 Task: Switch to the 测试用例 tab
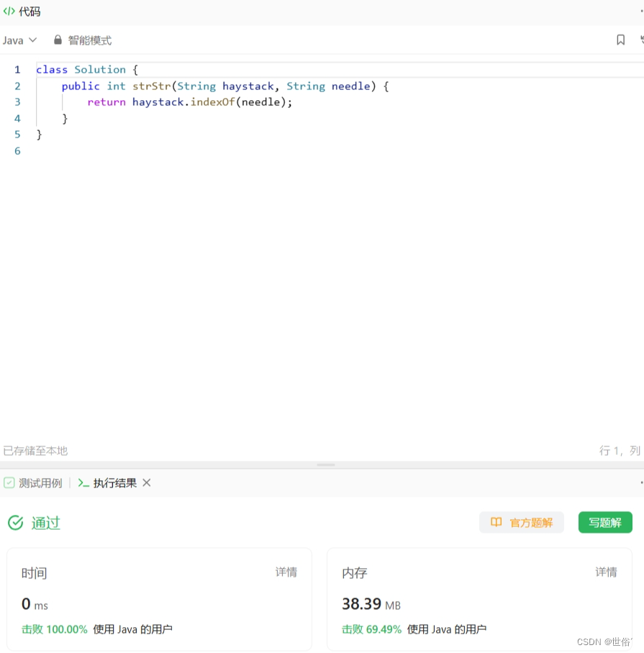point(40,483)
